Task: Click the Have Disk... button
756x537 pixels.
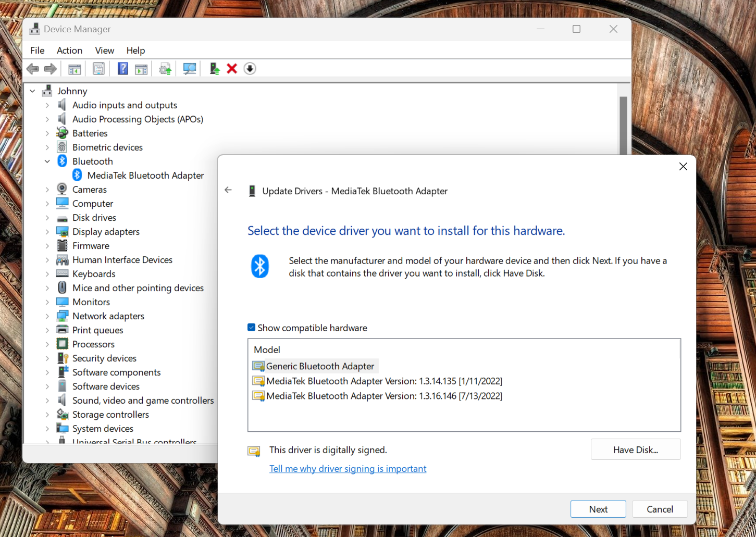Action: [x=636, y=449]
